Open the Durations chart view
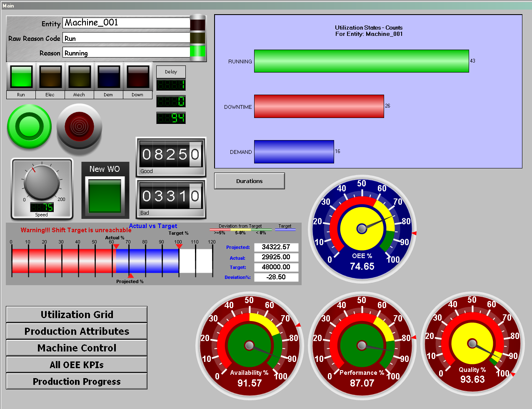The height and width of the screenshot is (409, 532). (x=250, y=181)
